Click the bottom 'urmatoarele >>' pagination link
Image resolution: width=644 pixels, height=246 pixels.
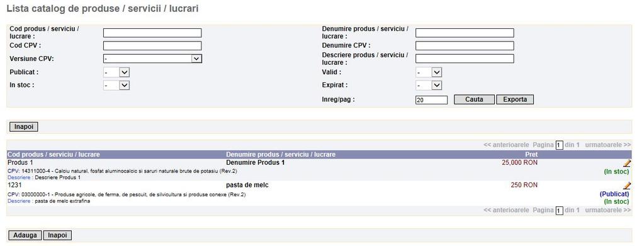click(608, 210)
